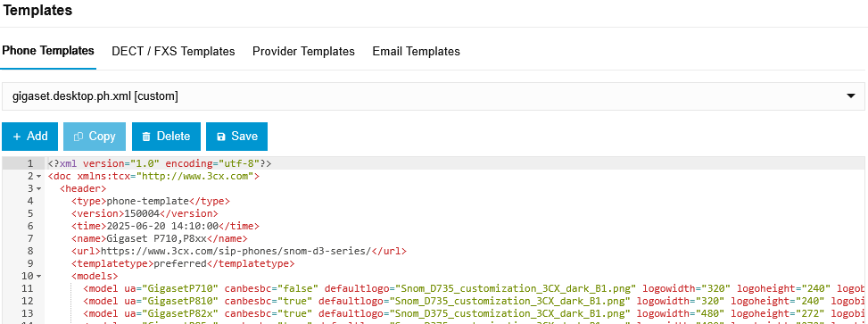The image size is (868, 324).
Task: Click the copy icon on Copy button
Action: (x=79, y=137)
